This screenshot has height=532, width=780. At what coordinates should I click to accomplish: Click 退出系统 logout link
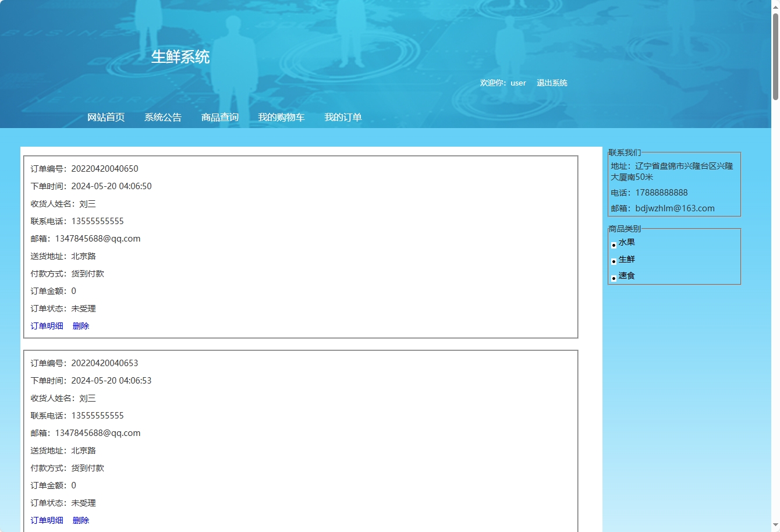(x=552, y=83)
